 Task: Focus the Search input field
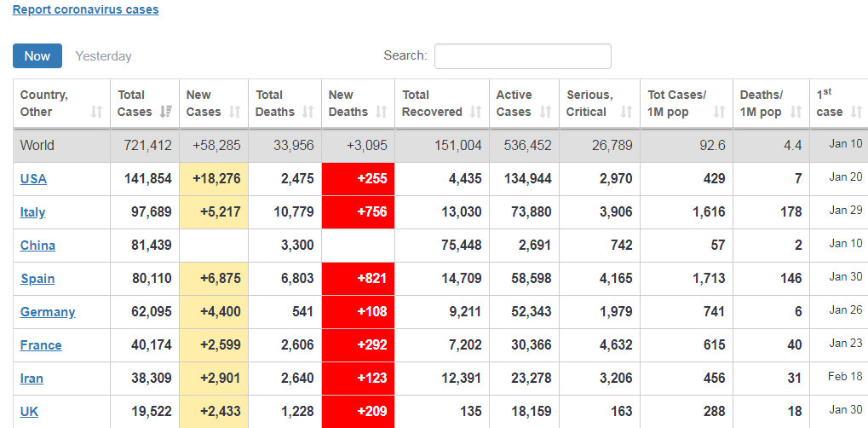click(x=522, y=56)
